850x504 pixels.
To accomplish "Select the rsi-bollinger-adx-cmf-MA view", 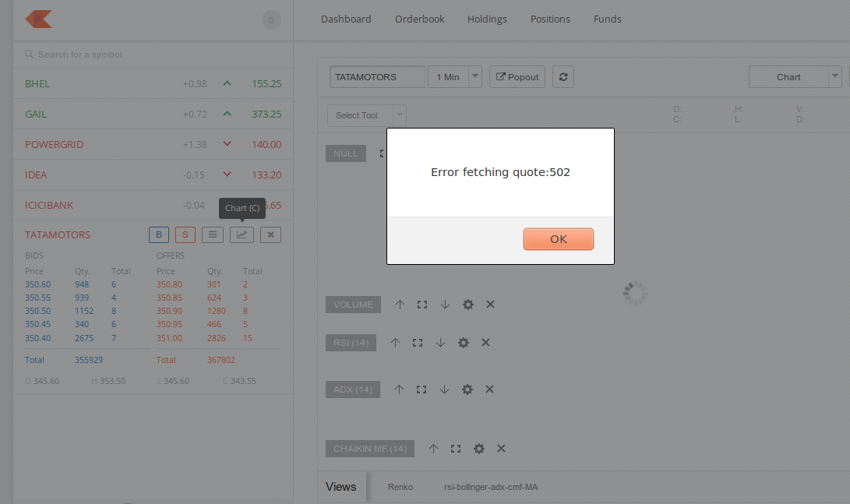I will 491,487.
